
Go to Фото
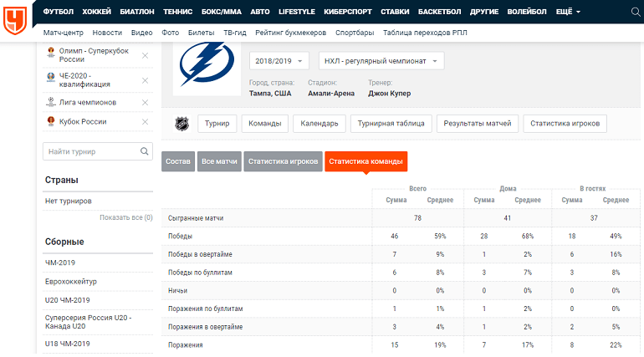pyautogui.click(x=171, y=33)
